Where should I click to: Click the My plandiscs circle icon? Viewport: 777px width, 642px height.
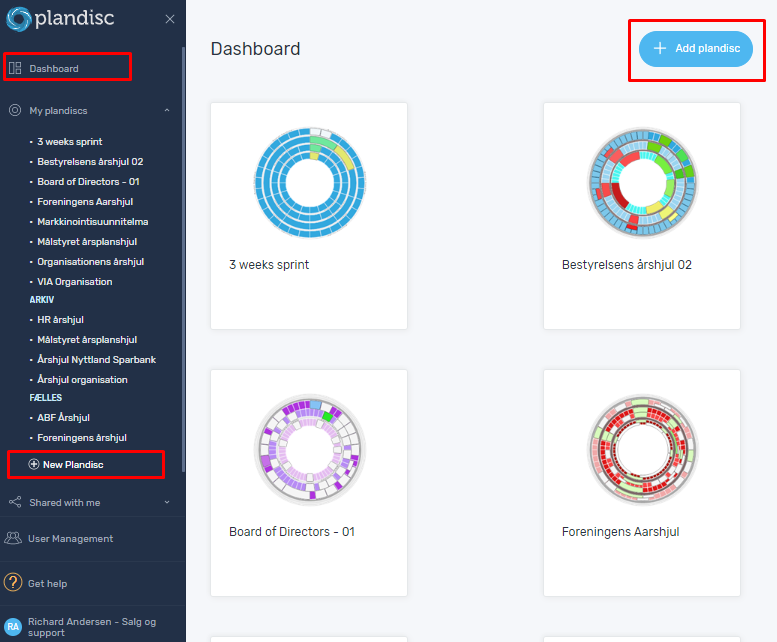pyautogui.click(x=15, y=110)
